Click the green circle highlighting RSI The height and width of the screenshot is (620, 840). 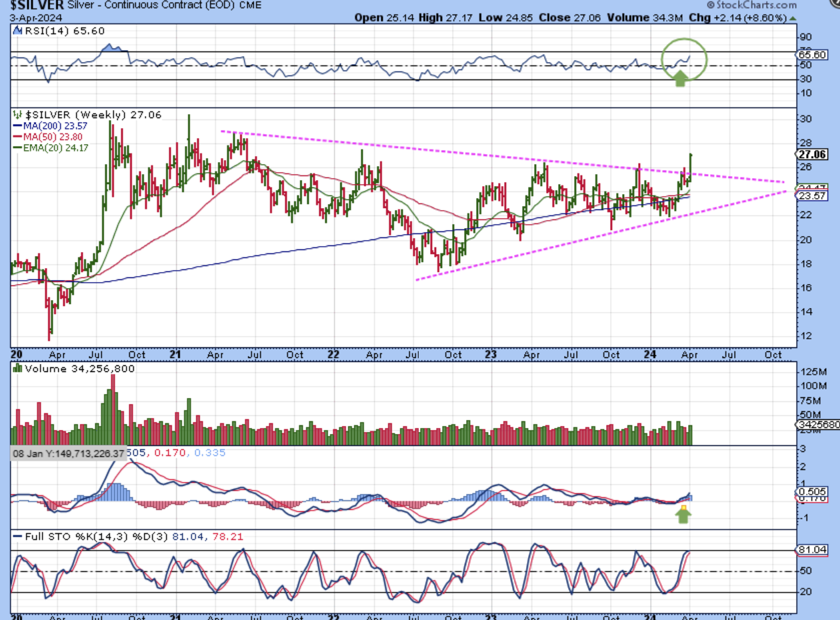685,59
